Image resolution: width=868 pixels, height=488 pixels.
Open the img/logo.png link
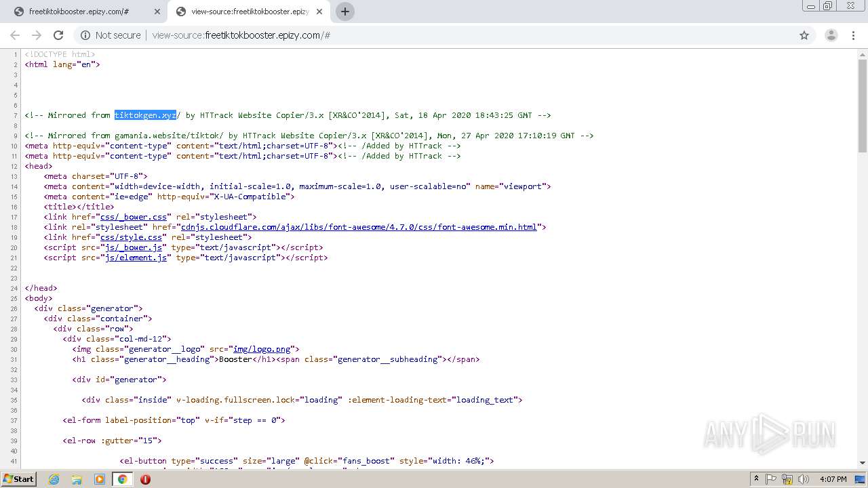click(x=262, y=349)
